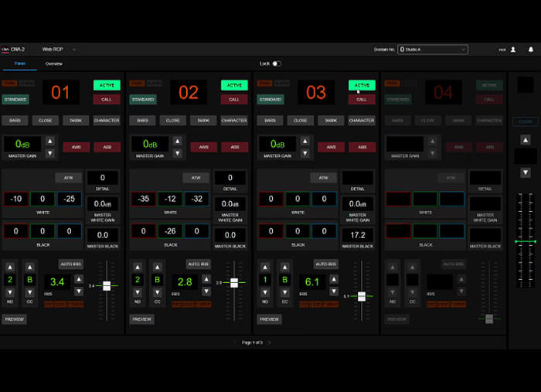The image size is (541, 392).
Task: Step down camera 01 ND filter
Action: point(10,292)
